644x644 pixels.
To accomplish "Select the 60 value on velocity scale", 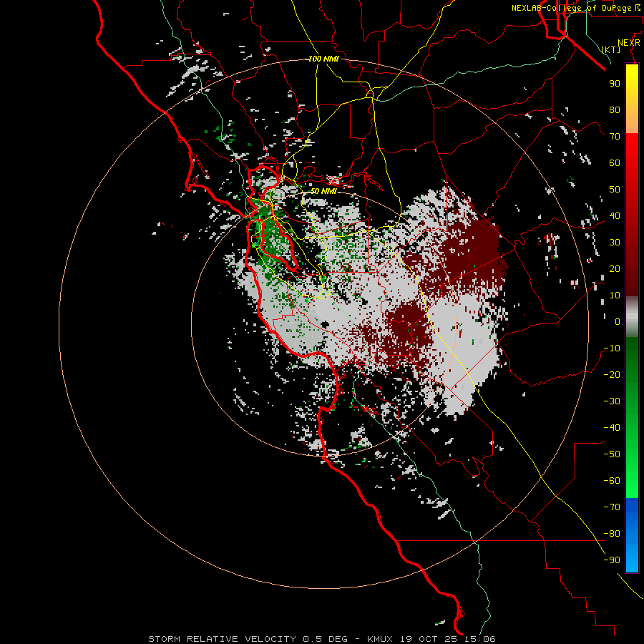I will (615, 163).
